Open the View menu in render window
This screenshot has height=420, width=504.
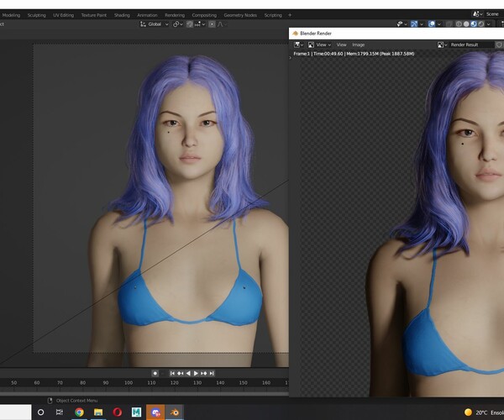(x=341, y=45)
